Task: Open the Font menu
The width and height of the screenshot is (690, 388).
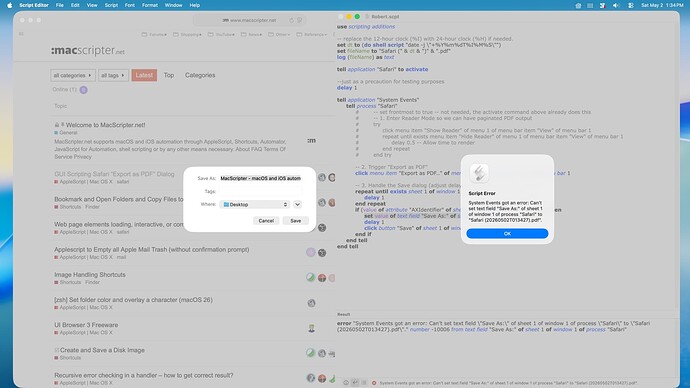Action: [x=130, y=5]
